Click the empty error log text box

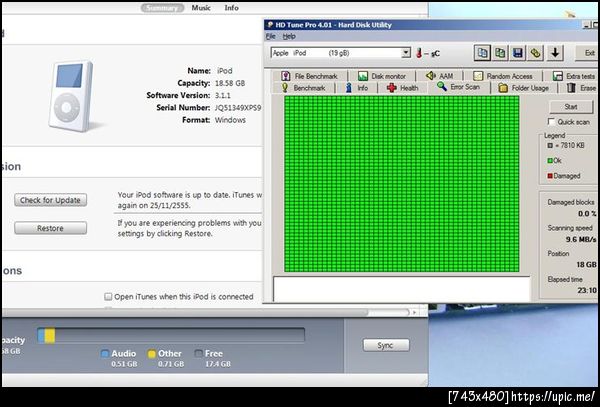pos(402,289)
